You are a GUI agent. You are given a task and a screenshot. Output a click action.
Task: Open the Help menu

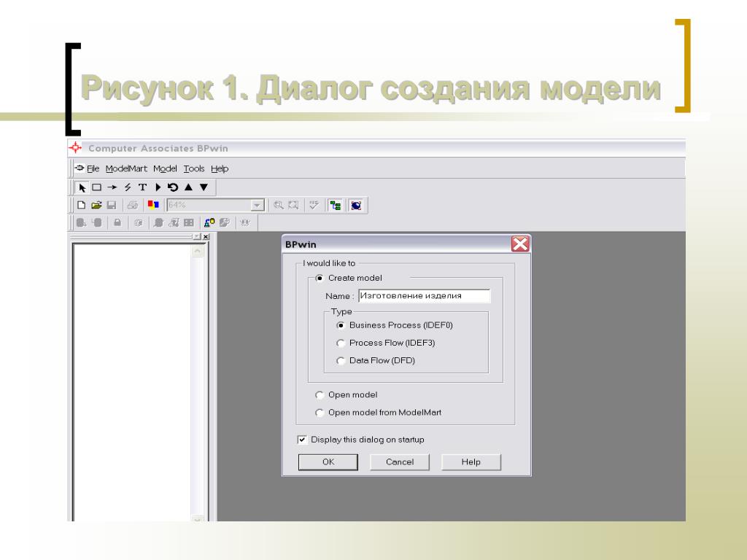click(x=220, y=168)
